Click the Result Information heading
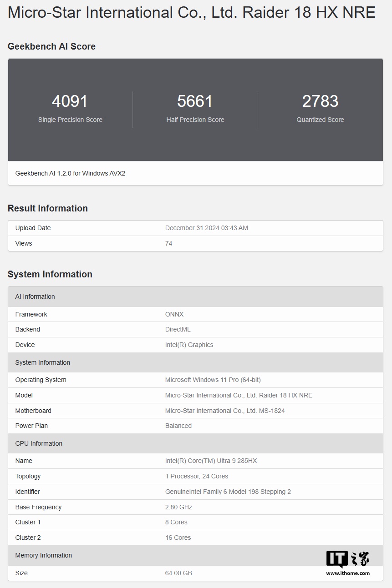Image resolution: width=392 pixels, height=588 pixels. tap(47, 208)
